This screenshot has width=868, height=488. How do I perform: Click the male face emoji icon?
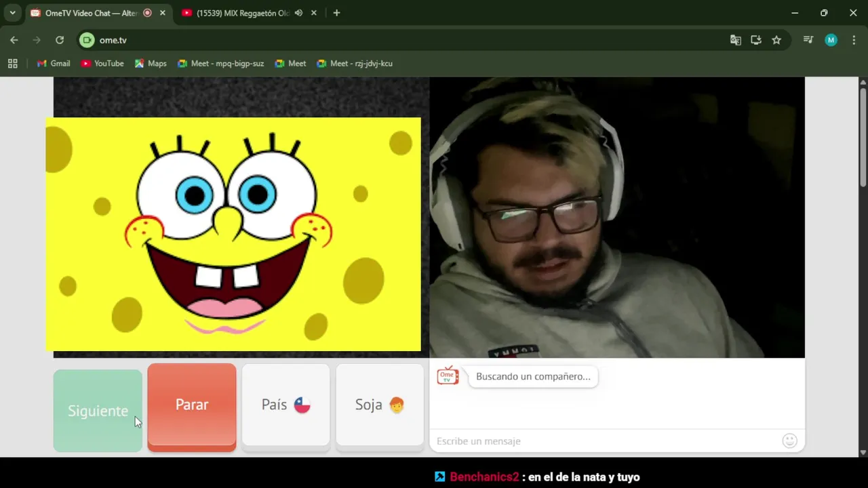click(397, 405)
